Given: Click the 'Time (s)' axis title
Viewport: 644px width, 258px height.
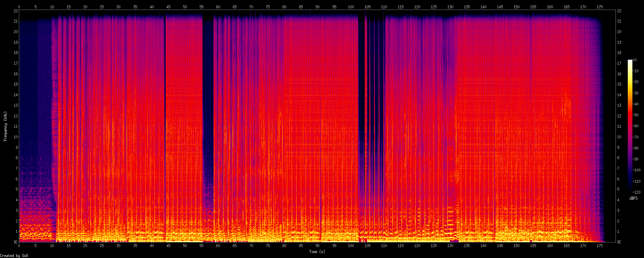Looking at the screenshot, I should pyautogui.click(x=317, y=252).
